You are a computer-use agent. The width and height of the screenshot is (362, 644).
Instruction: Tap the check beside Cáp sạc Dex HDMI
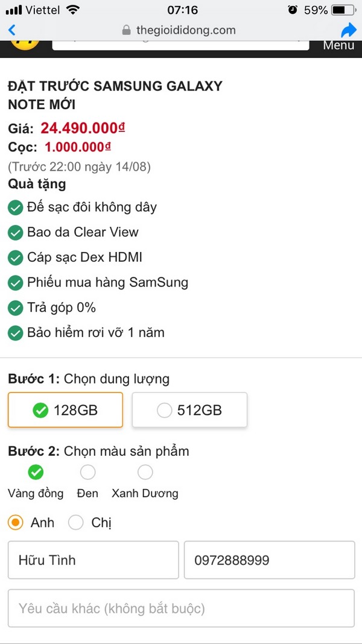[16, 257]
